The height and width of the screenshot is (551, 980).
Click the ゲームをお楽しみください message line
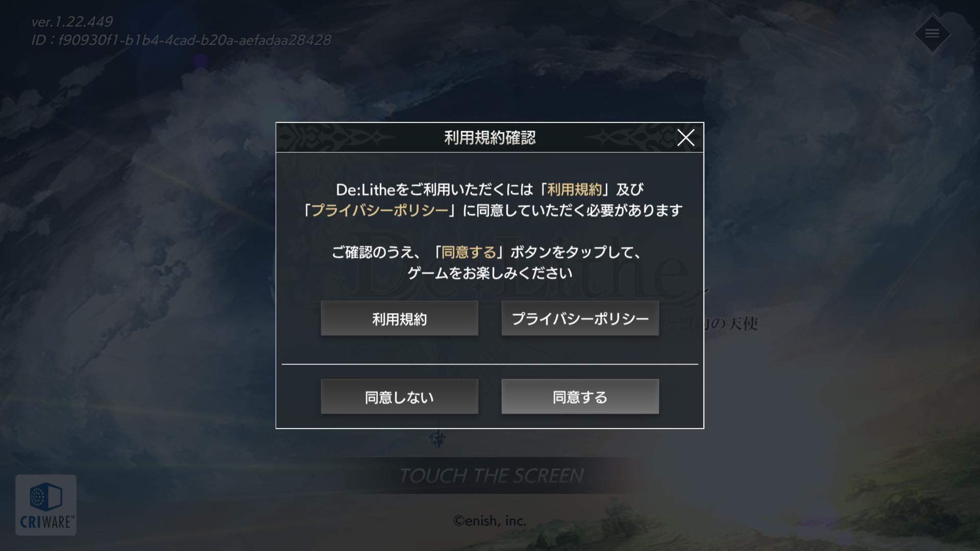coord(489,273)
